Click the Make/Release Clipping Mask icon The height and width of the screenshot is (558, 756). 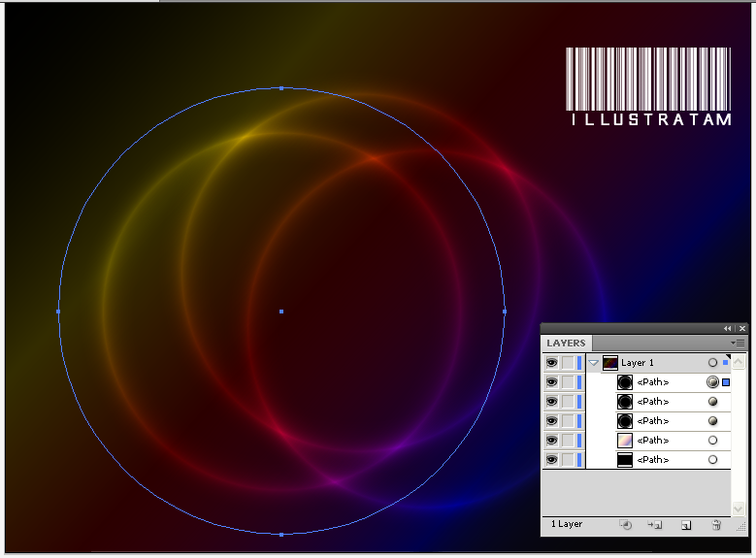(x=625, y=525)
